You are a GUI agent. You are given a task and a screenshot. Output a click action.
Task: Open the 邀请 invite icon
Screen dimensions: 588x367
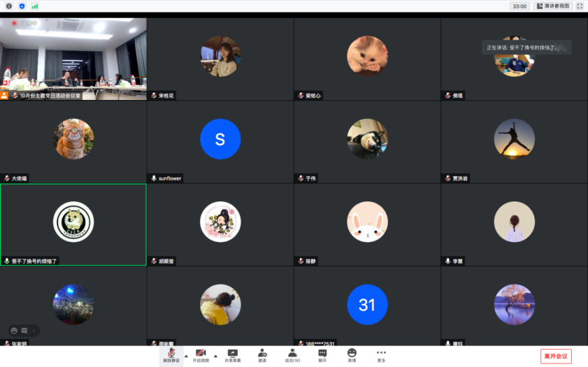pyautogui.click(x=262, y=355)
